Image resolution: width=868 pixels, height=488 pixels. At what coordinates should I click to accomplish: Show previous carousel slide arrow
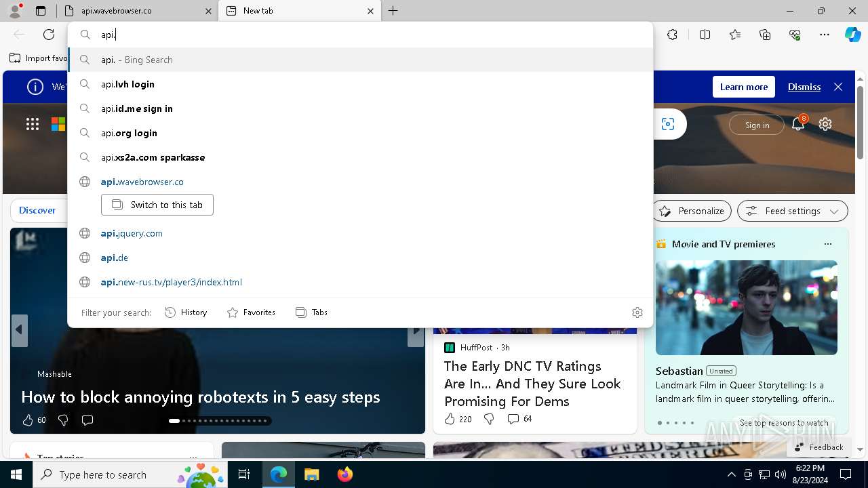coord(19,330)
